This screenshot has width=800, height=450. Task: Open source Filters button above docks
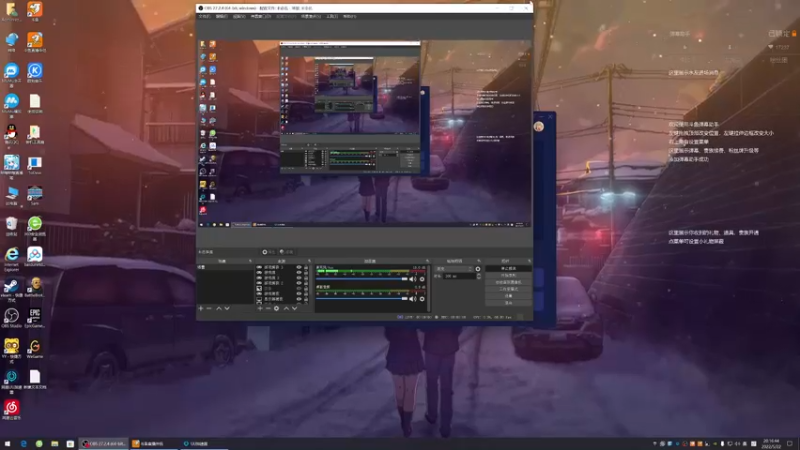pyautogui.click(x=286, y=252)
